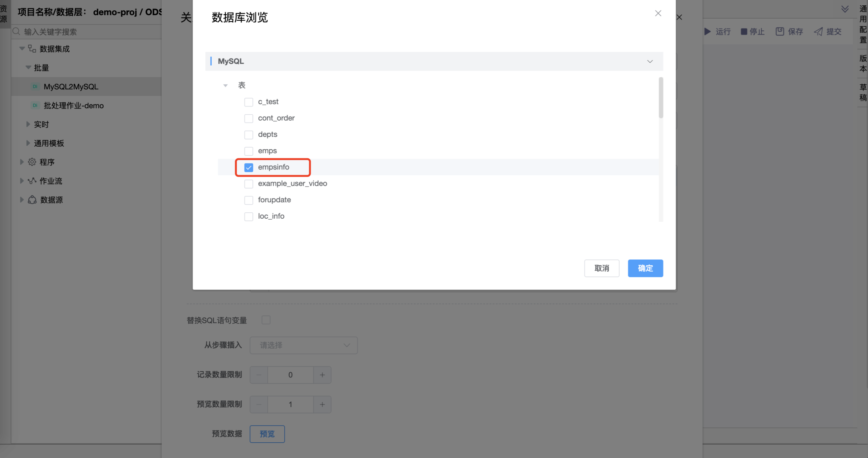Collapse the MySQL section chevron
868x458 pixels.
(650, 61)
